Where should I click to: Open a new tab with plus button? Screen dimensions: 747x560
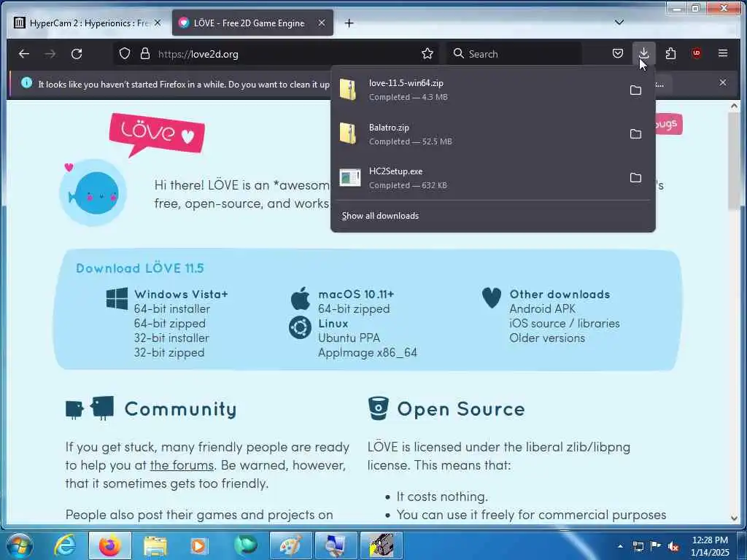[349, 23]
